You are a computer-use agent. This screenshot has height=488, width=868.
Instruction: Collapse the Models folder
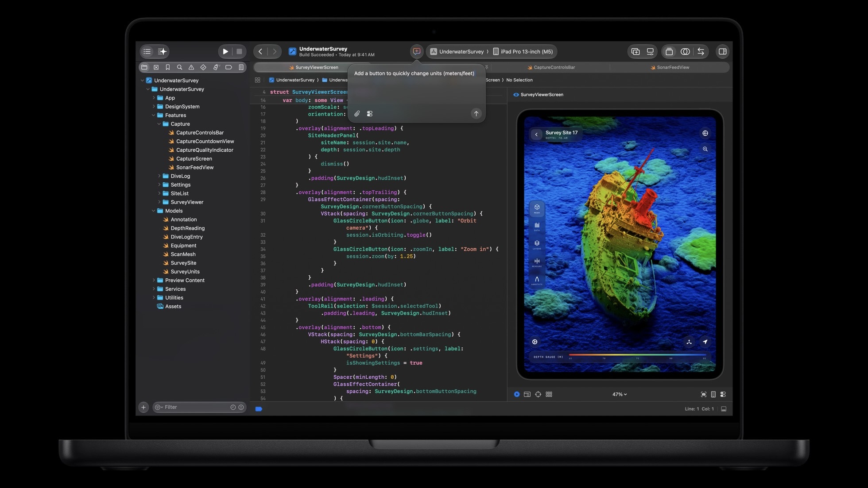click(x=154, y=211)
